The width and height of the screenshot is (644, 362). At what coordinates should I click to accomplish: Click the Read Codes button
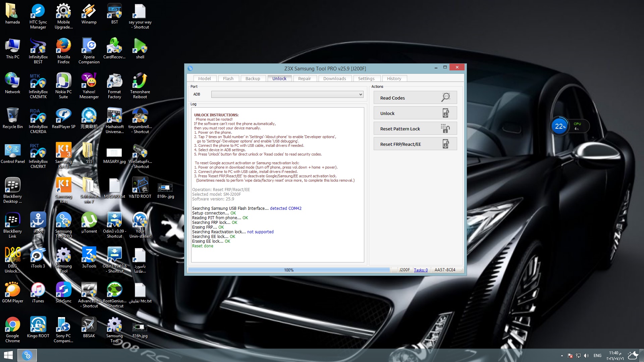point(415,98)
